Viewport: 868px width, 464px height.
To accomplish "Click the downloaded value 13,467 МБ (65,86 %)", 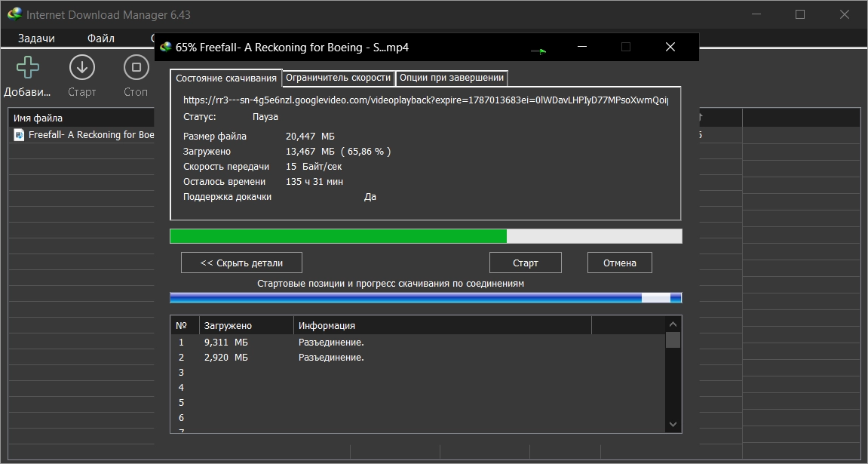I will coord(339,151).
